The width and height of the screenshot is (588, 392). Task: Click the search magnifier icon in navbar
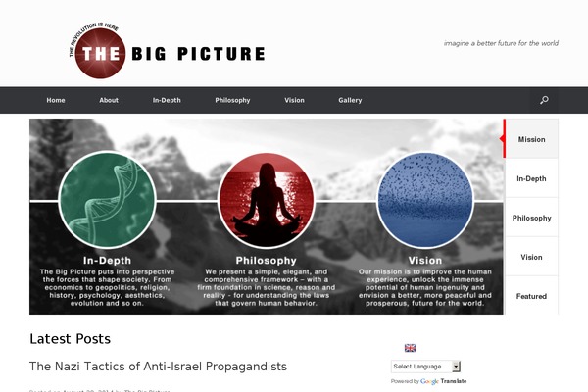[x=544, y=100]
